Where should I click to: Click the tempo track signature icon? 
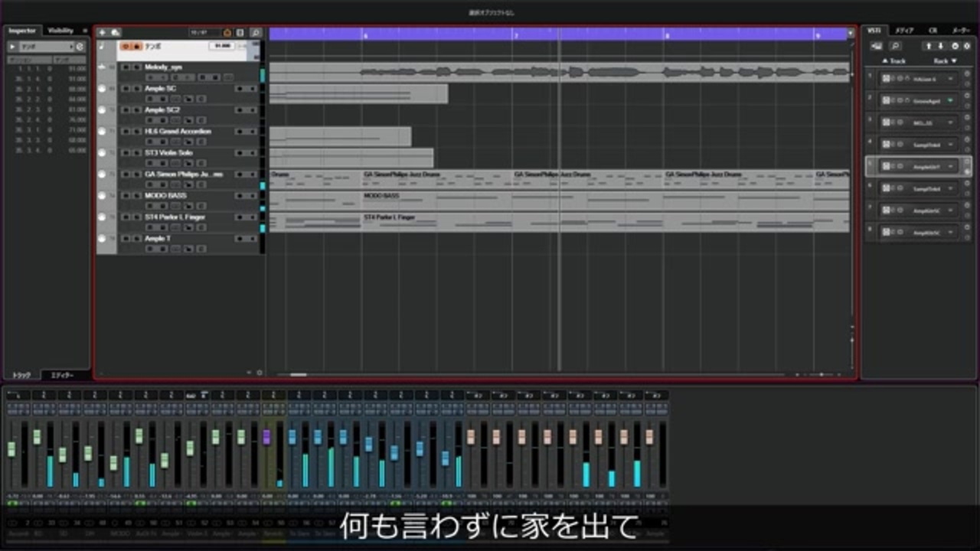pos(103,46)
